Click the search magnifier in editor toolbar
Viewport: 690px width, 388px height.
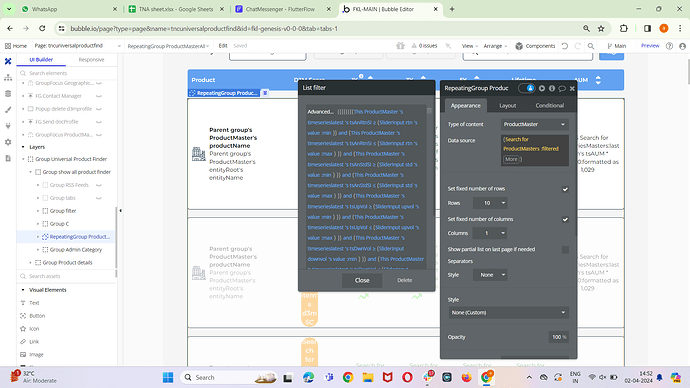tap(591, 46)
